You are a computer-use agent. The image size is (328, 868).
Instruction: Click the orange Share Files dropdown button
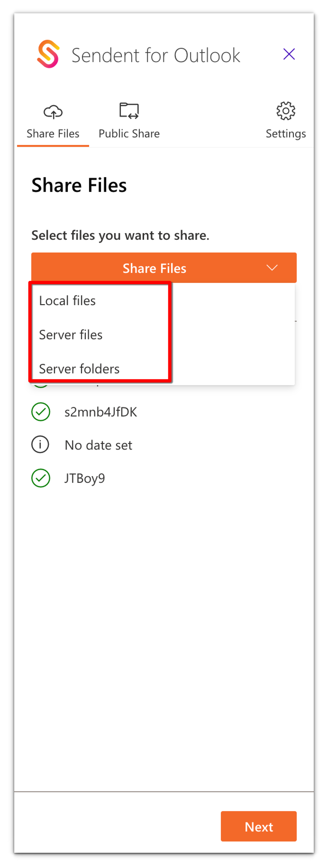pyautogui.click(x=164, y=268)
